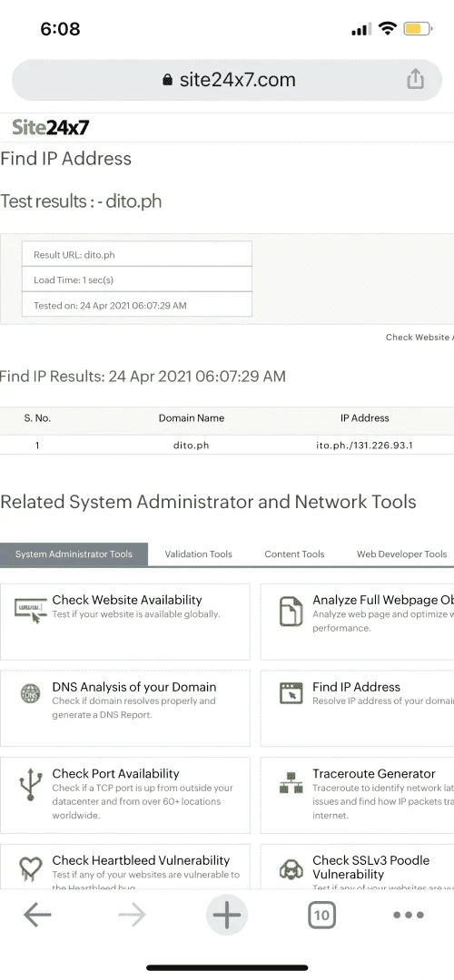
Task: Select the System Administrator Tools tab
Action: coord(74,554)
